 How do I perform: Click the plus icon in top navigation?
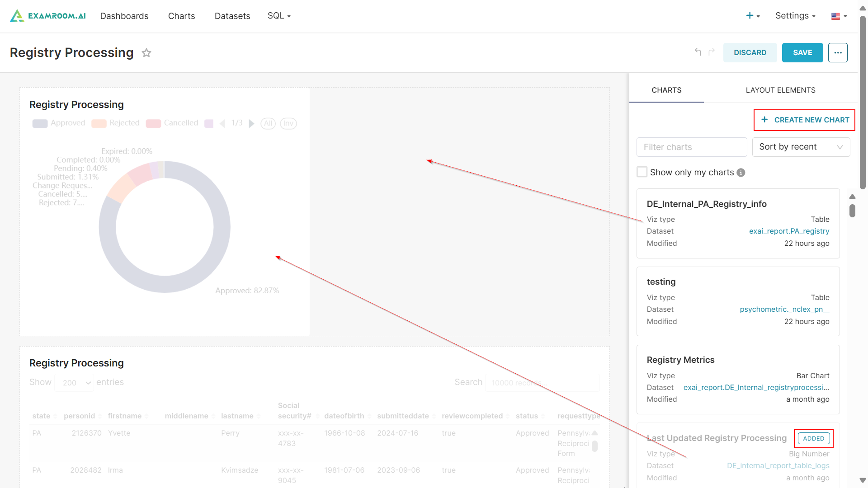coord(750,16)
